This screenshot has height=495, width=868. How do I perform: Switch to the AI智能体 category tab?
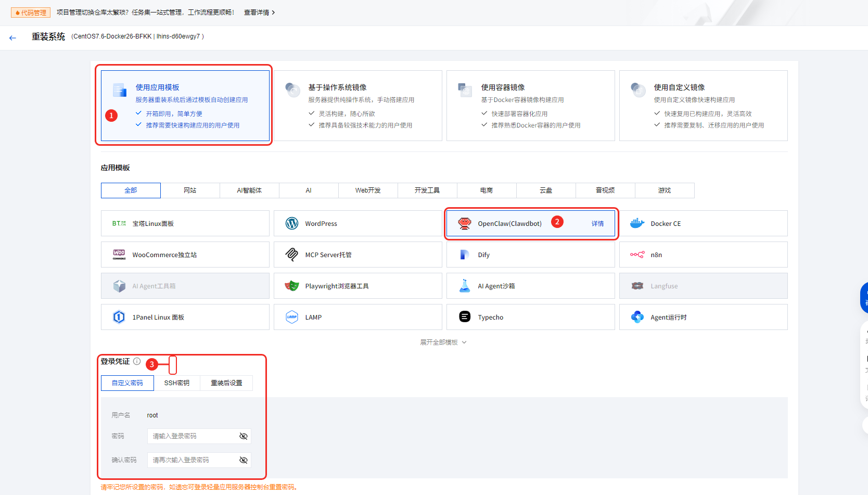[x=249, y=191]
